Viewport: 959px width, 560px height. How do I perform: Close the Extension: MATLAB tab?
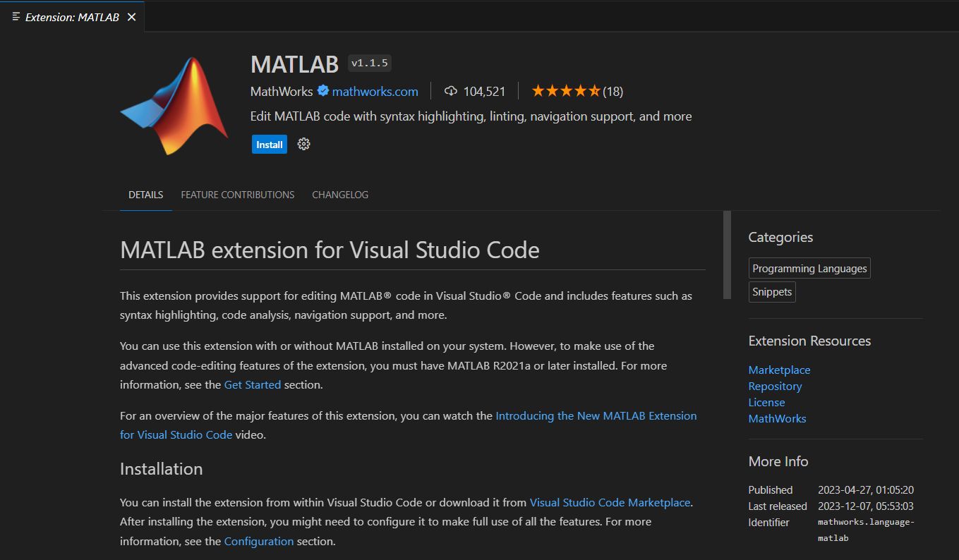tap(131, 17)
